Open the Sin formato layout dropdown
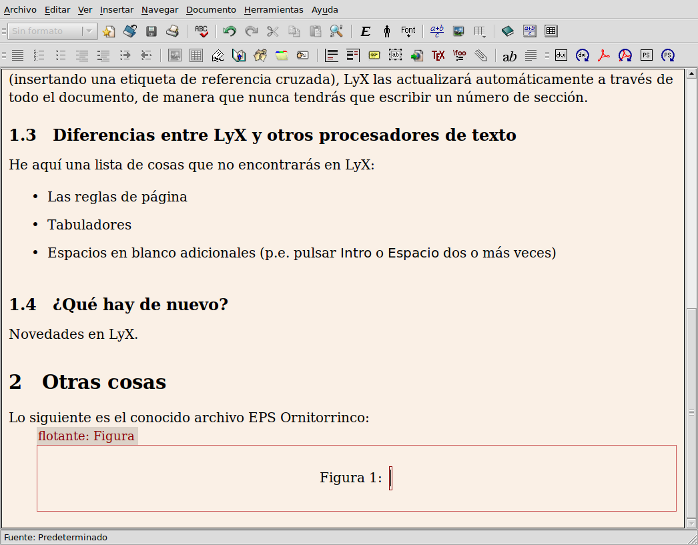This screenshot has height=545, width=698. pos(53,31)
